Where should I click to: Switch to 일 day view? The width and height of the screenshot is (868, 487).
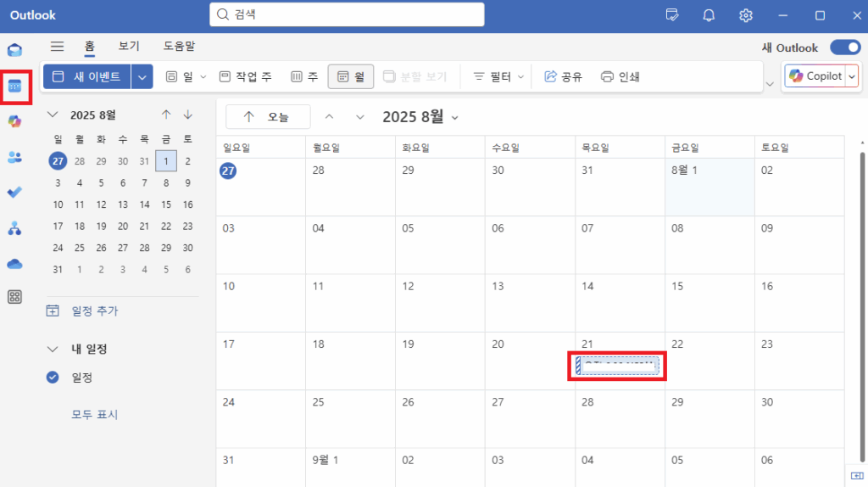pyautogui.click(x=180, y=76)
